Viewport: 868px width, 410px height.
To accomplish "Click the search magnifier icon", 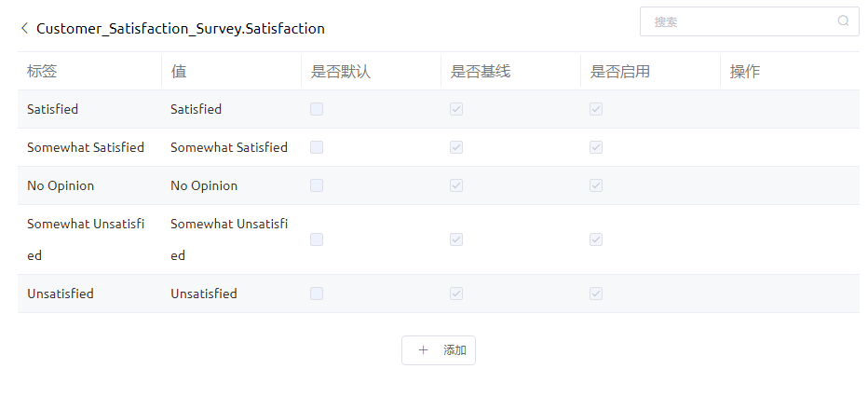I will tap(843, 21).
